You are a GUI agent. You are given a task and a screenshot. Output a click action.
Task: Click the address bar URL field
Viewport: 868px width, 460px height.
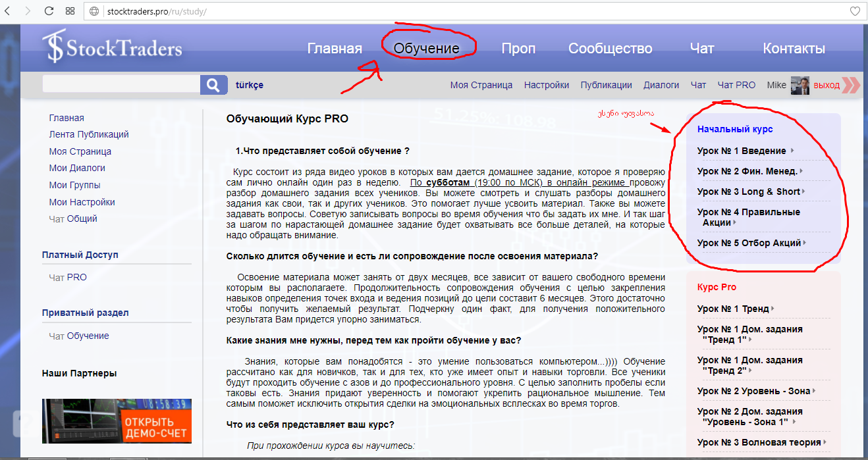(x=474, y=11)
